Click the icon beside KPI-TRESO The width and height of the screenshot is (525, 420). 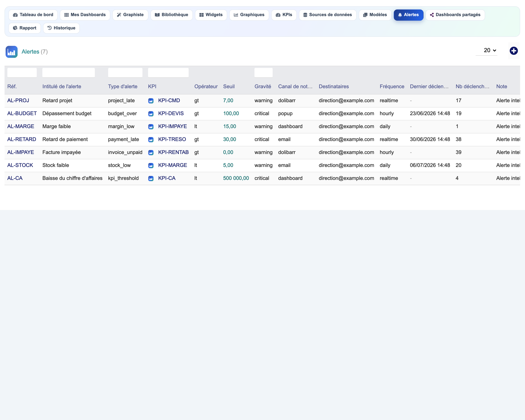[x=151, y=140]
